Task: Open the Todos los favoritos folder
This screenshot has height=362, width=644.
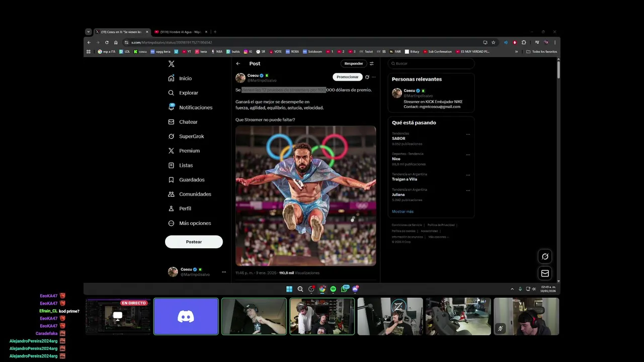Action: point(542,51)
